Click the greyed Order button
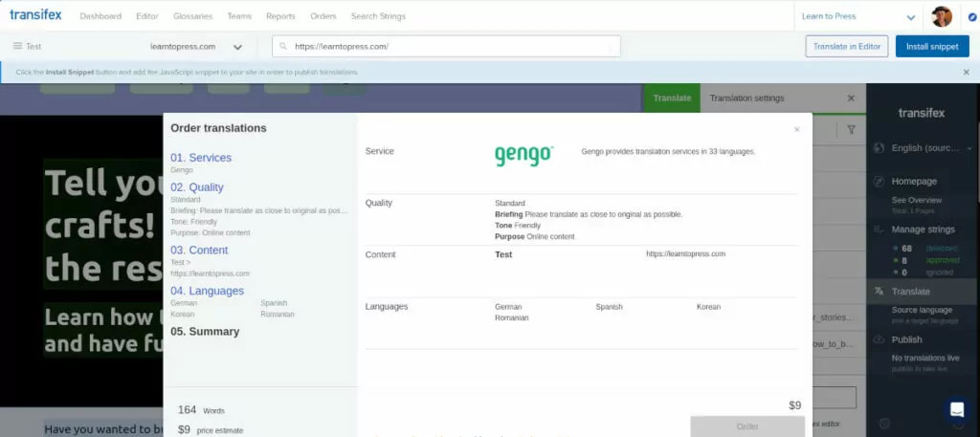 pos(747,426)
